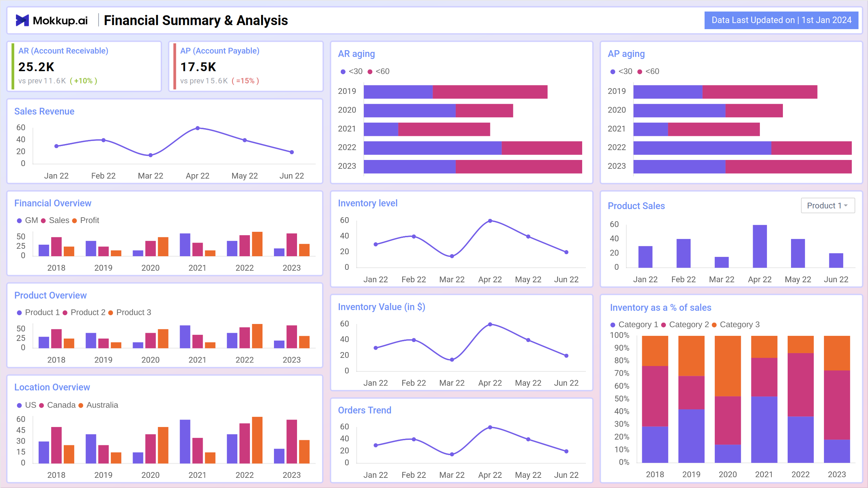
Task: Toggle Product 3 legend in Product Overview
Action: point(130,312)
